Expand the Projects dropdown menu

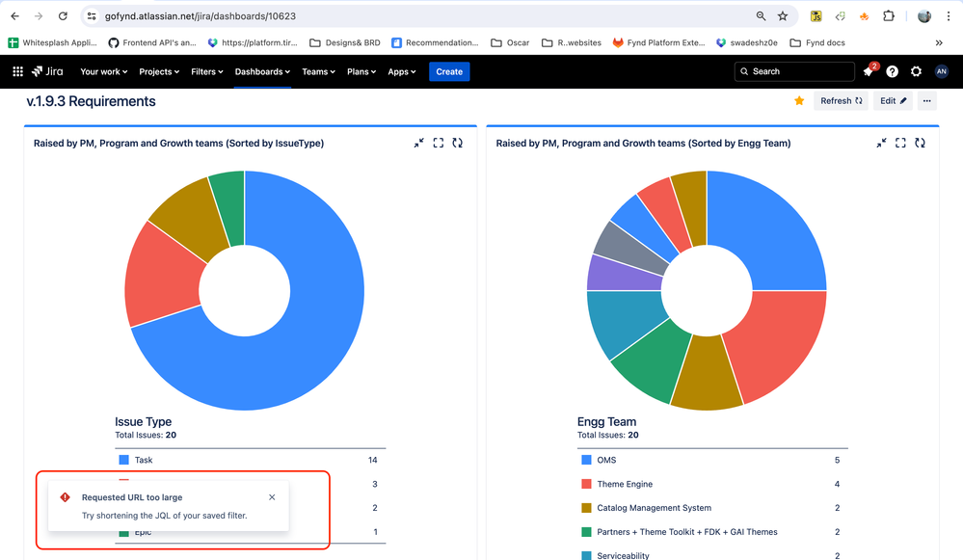click(159, 71)
